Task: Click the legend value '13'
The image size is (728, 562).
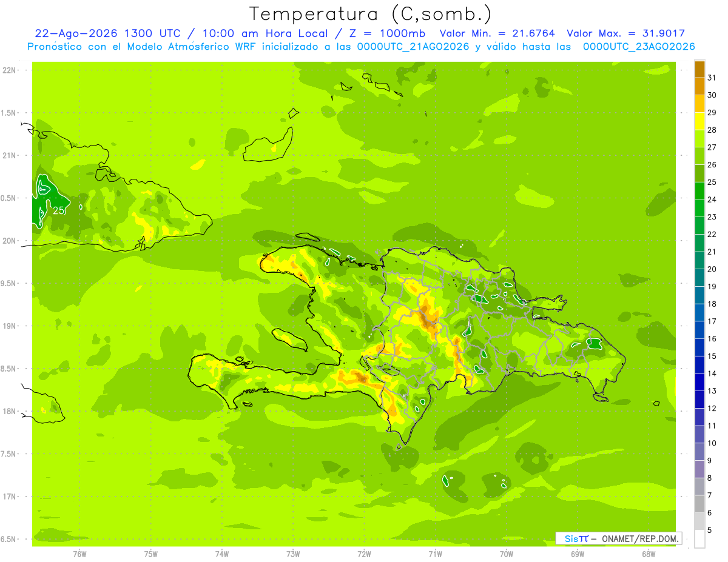Action: [712, 391]
